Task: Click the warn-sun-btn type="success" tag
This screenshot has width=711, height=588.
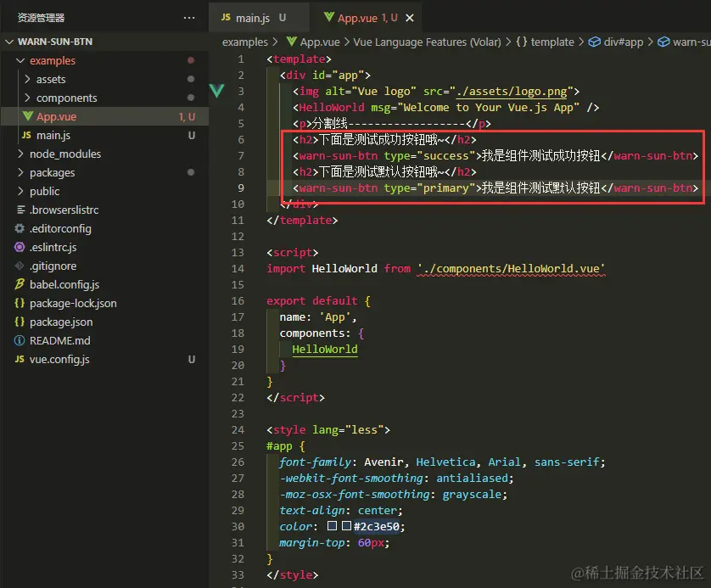Action: (x=387, y=156)
